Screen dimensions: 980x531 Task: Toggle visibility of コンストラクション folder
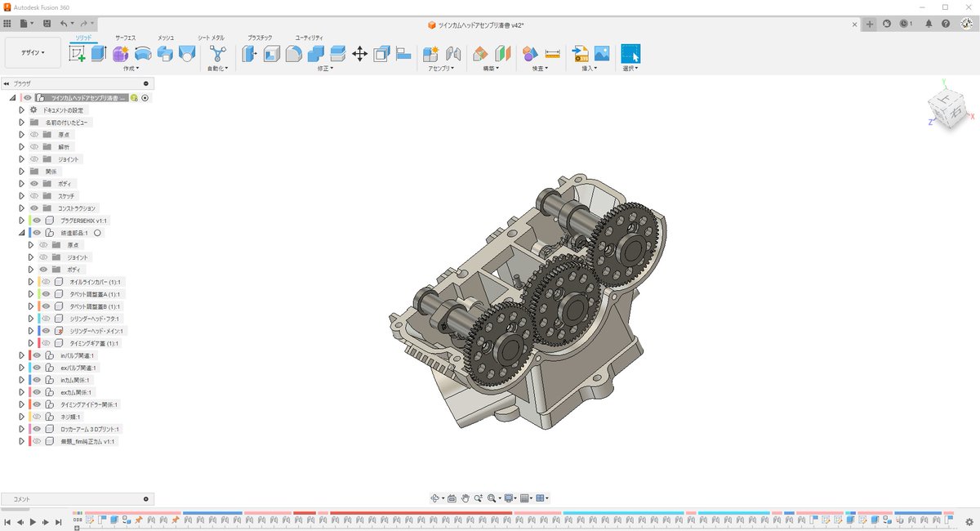pyautogui.click(x=34, y=208)
